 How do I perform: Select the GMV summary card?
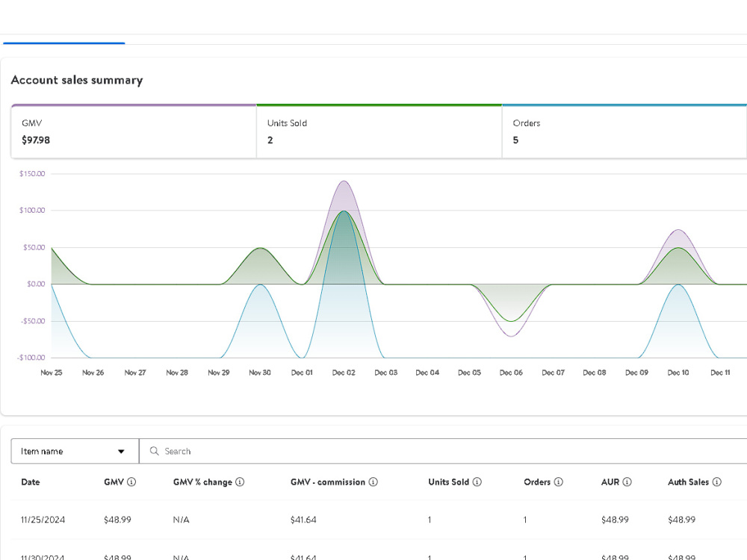134,131
